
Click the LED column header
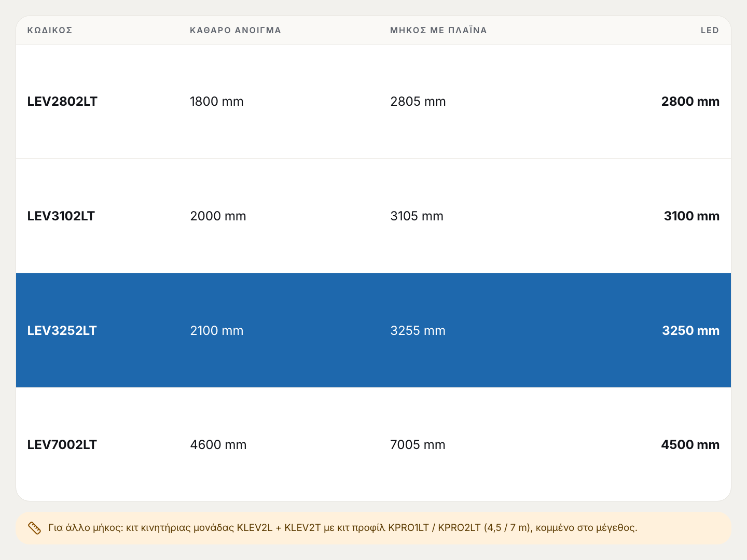[x=710, y=30]
